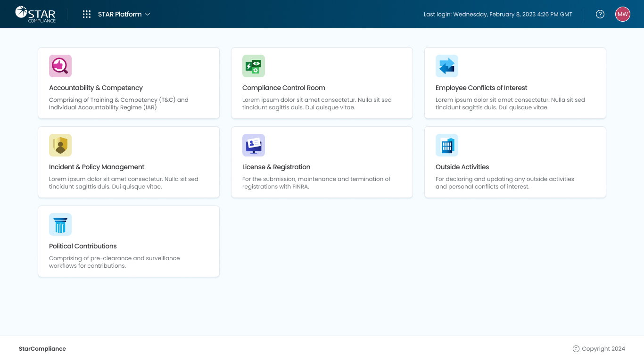Open the MW user avatar menu

click(x=623, y=14)
